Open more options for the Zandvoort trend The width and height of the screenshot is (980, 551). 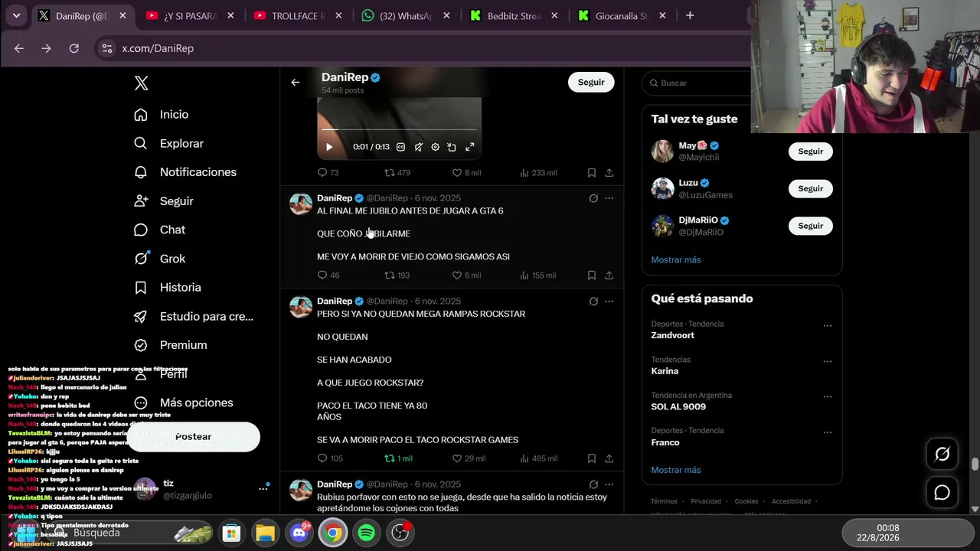(x=828, y=325)
